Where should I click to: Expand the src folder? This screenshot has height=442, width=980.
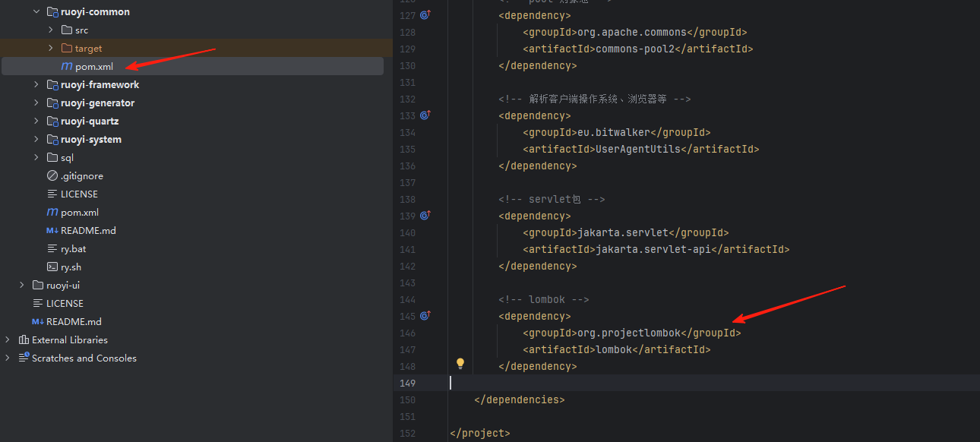point(51,30)
